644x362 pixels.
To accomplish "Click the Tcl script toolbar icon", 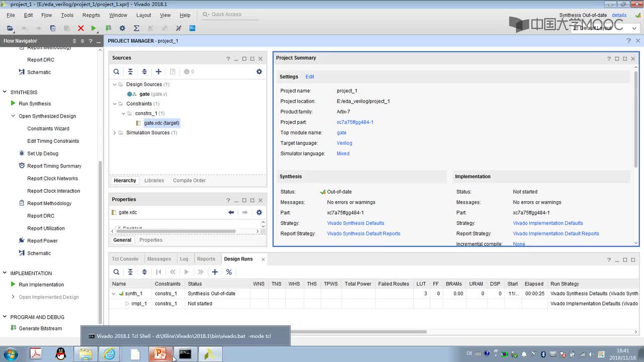I will (x=192, y=28).
